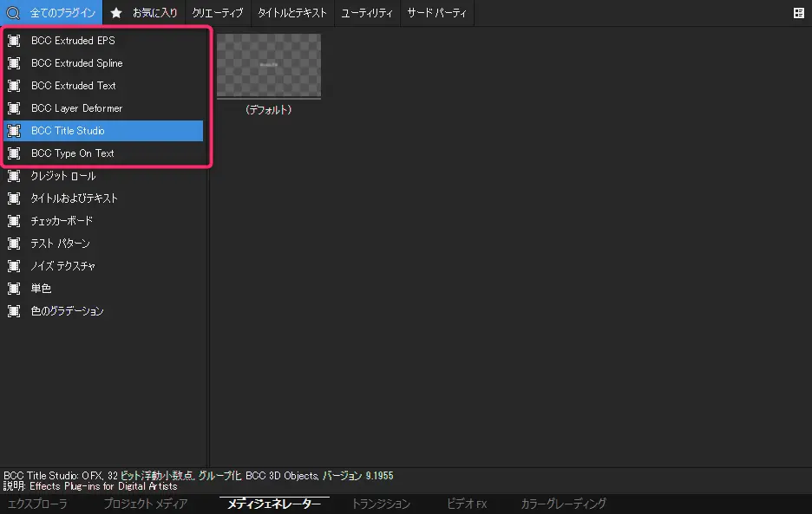This screenshot has height=514, width=812.
Task: Click the generator icon beside チェッカーボード
Action: [14, 221]
